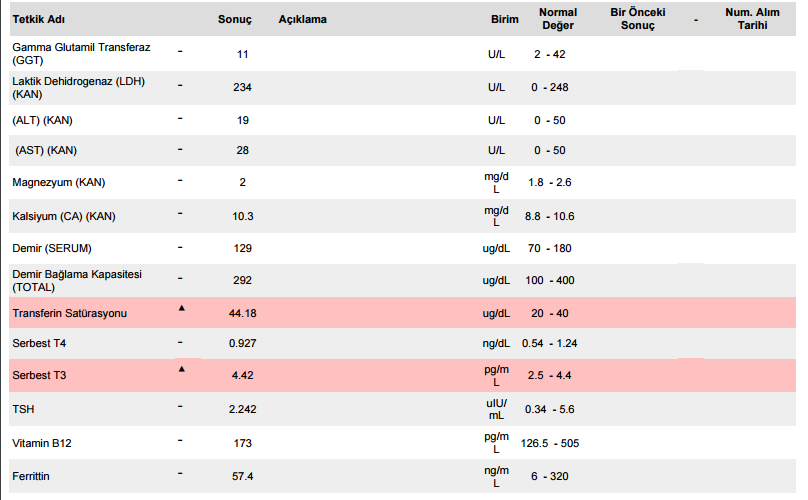Click the Num. Alım Tarihi header

[752, 19]
